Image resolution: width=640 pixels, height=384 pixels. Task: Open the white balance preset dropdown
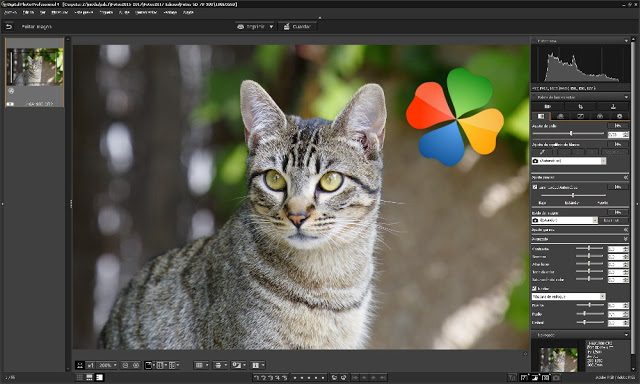coord(603,161)
